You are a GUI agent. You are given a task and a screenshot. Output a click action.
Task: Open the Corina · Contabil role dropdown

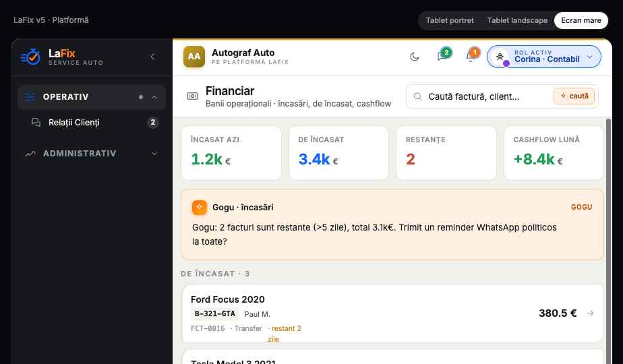pos(544,57)
